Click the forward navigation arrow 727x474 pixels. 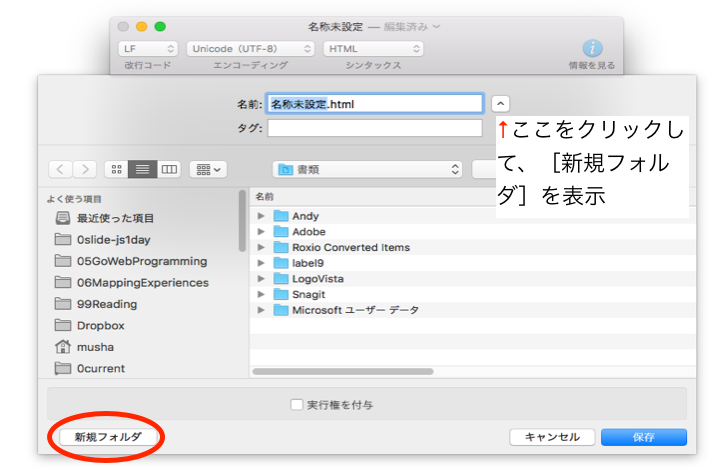click(86, 169)
